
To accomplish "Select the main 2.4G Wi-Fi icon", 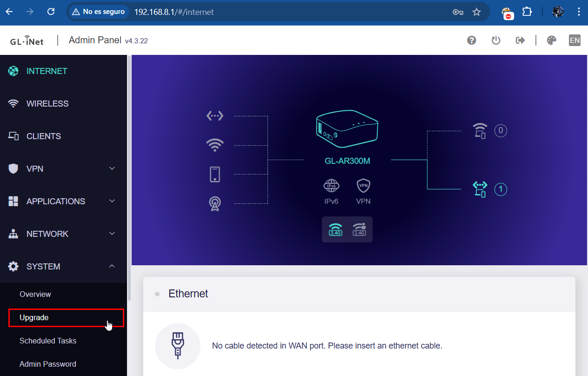I will [x=335, y=229].
